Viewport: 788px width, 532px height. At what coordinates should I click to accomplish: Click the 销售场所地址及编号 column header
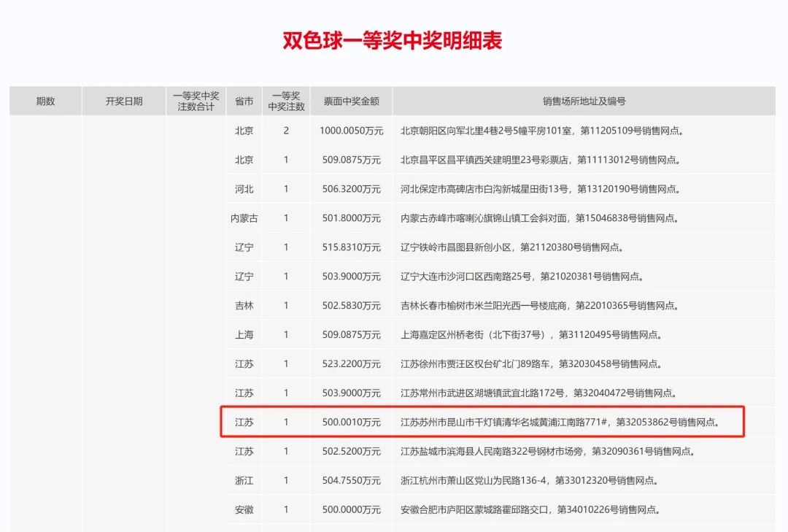[584, 101]
